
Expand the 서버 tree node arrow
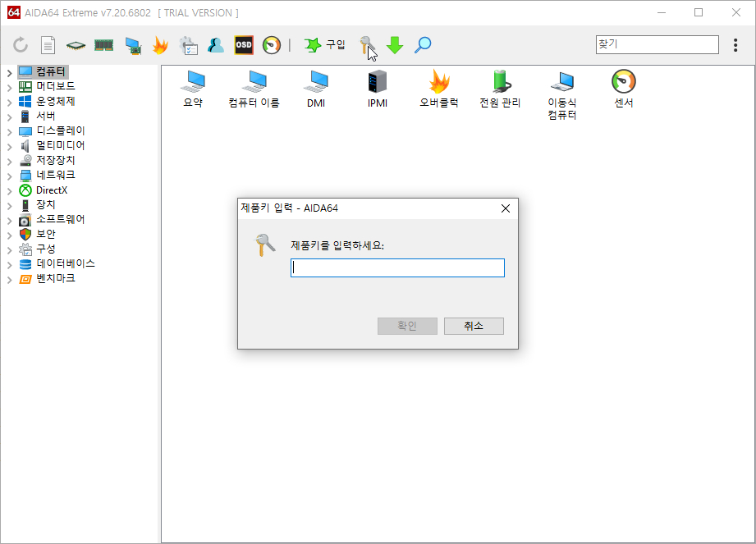[9, 117]
